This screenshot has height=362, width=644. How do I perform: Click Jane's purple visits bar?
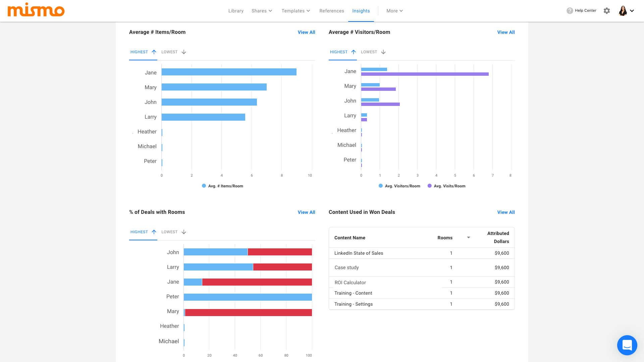(x=425, y=74)
